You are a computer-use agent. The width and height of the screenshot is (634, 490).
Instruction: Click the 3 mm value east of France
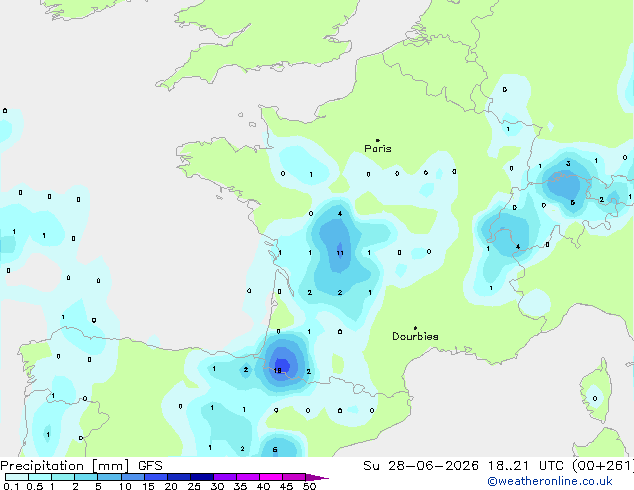tap(568, 163)
